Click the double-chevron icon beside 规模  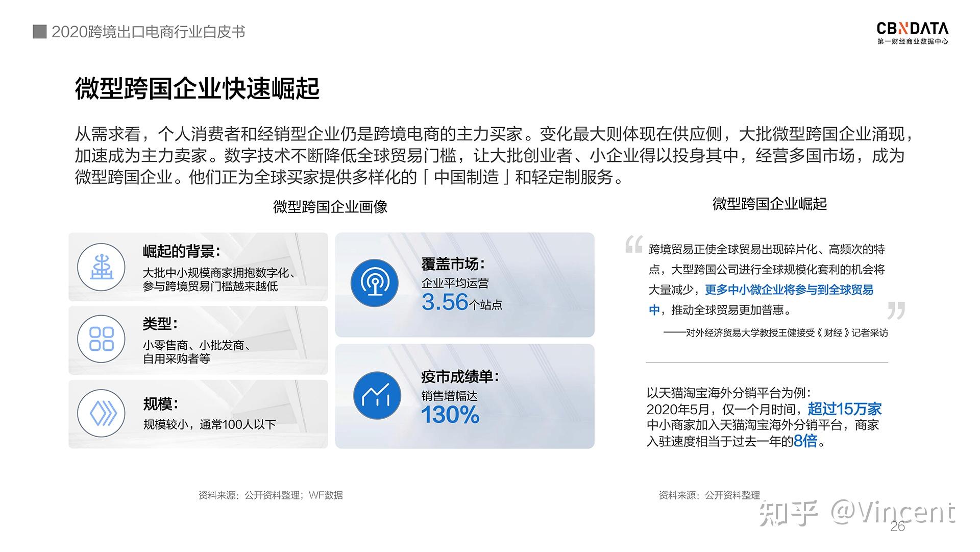point(102,414)
